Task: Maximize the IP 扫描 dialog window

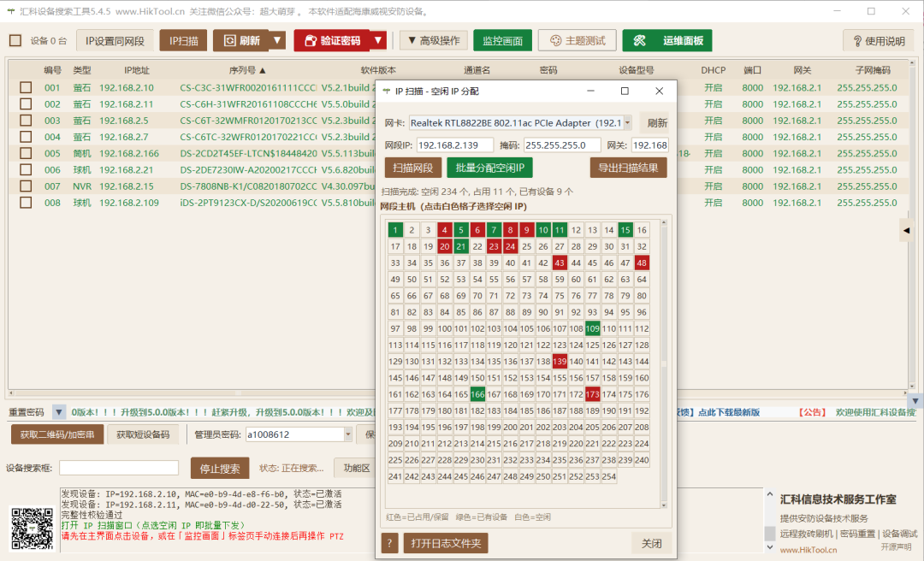Action: coord(625,91)
